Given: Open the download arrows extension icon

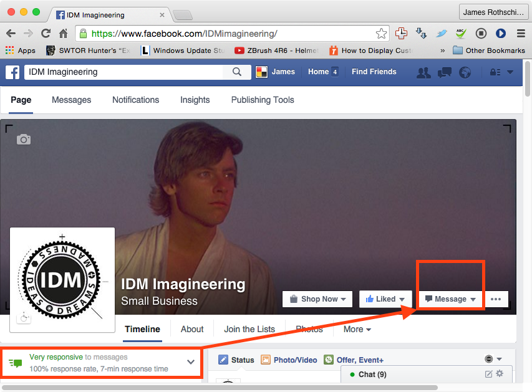Looking at the screenshot, I should coord(421,33).
